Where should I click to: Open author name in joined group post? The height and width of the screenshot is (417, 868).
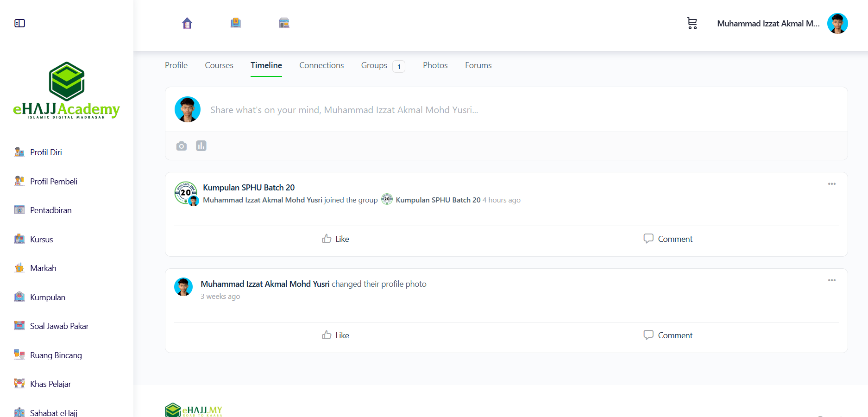coord(263,200)
